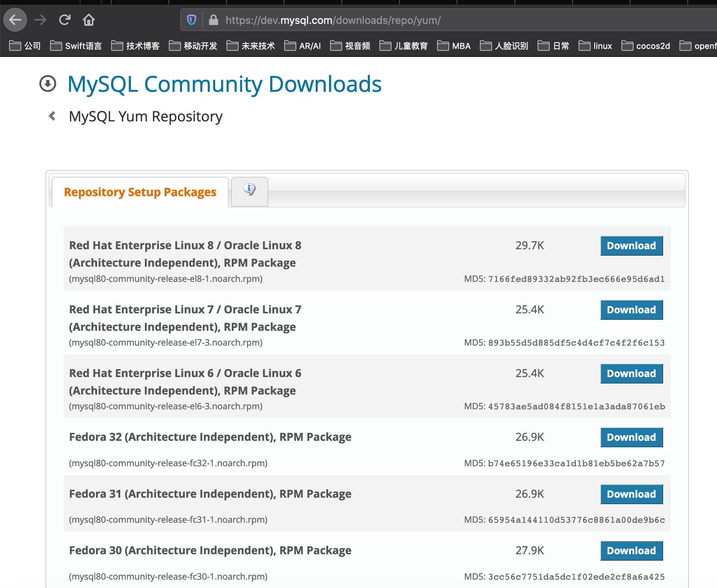Image resolution: width=717 pixels, height=588 pixels.
Task: Open the 未来技术 bookmark folder
Action: coord(251,46)
